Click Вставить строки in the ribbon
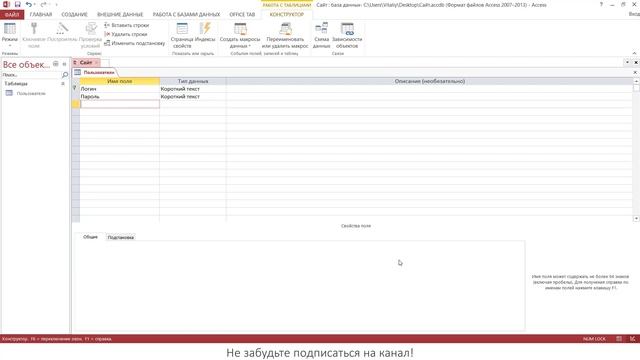This screenshot has width=640, height=360. (x=127, y=25)
